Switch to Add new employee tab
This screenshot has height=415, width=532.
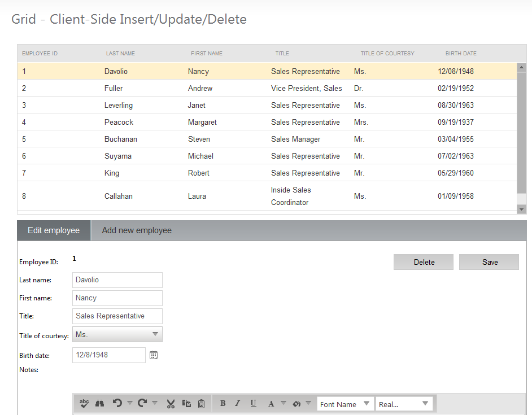(x=137, y=230)
